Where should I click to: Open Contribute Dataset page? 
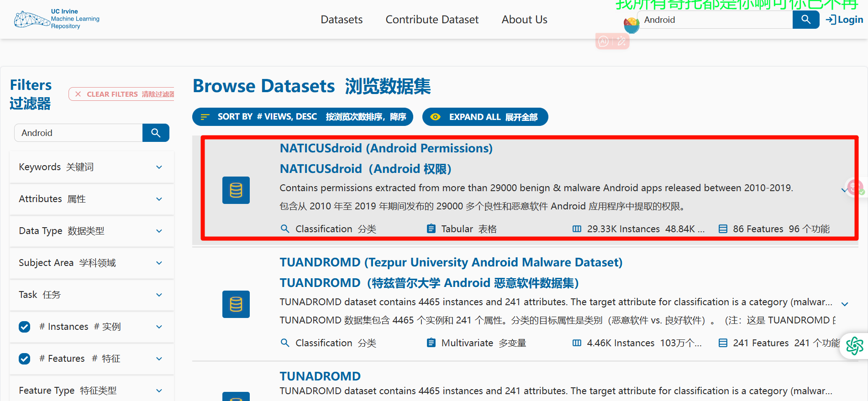(x=432, y=20)
